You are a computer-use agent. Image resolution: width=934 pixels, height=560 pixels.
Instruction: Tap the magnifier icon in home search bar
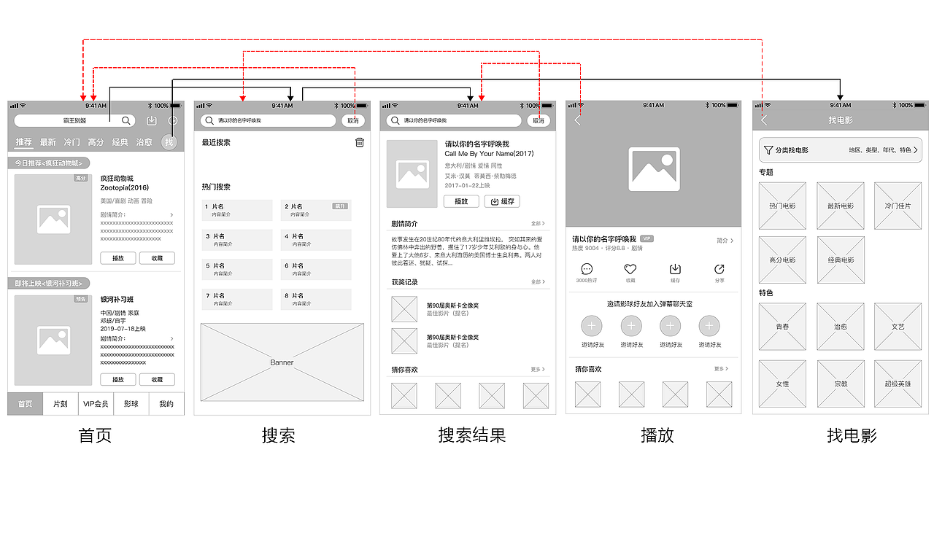click(126, 120)
